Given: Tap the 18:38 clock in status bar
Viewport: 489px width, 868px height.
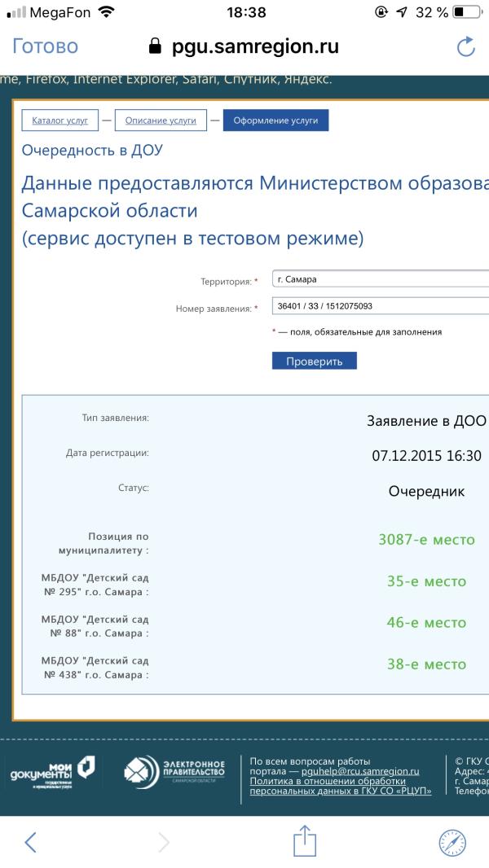Looking at the screenshot, I should click(x=246, y=11).
